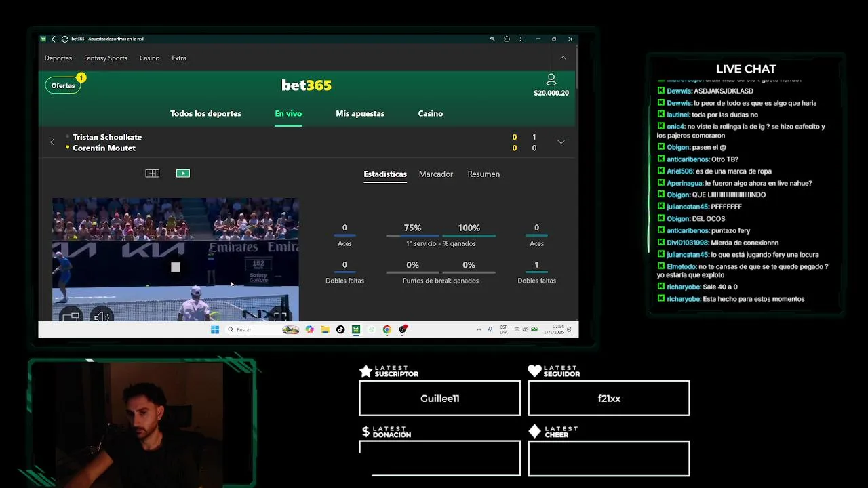Viewport: 868px width, 488px height.
Task: Click the Tristan Schoolkate player name
Action: [107, 137]
